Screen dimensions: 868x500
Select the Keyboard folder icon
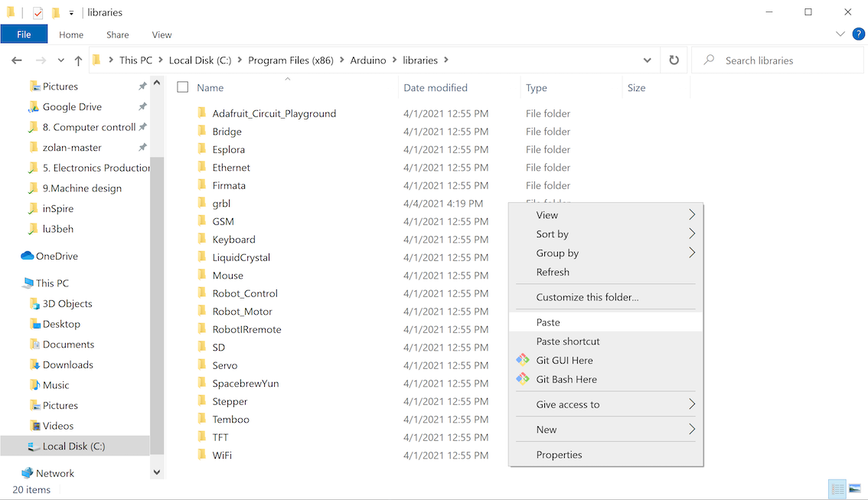pos(202,239)
